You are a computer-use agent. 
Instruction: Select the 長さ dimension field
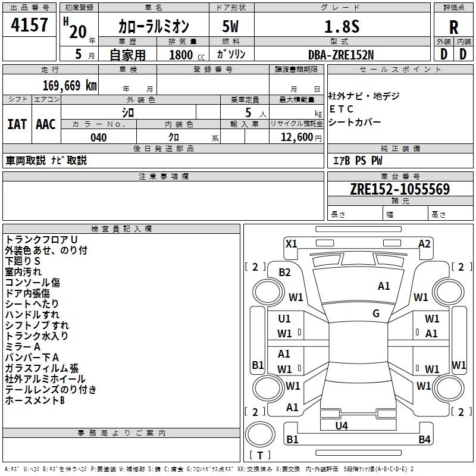355,213
